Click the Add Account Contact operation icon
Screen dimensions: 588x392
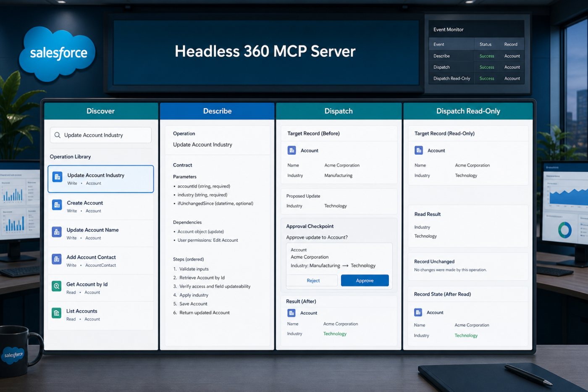57,259
